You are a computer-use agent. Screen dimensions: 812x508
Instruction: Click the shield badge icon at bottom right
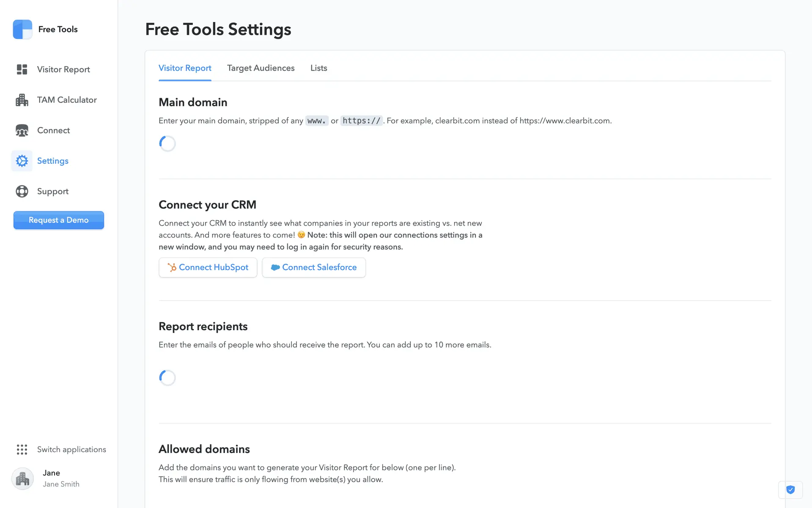pyautogui.click(x=790, y=490)
